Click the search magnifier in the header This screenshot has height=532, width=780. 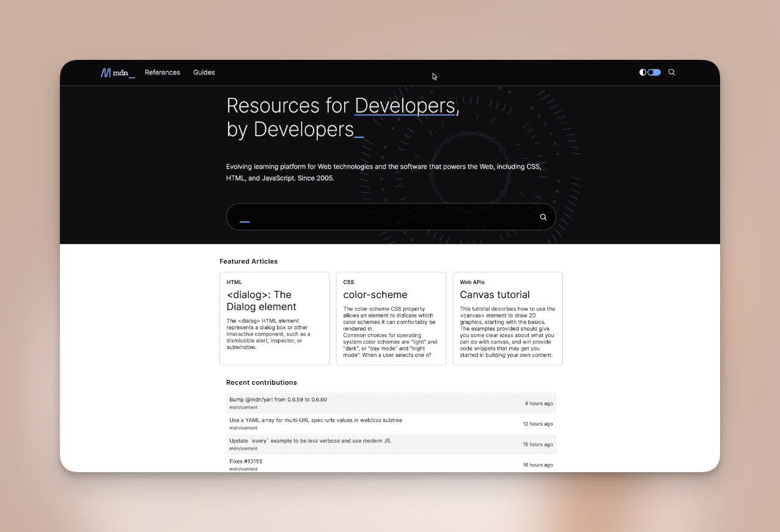672,72
